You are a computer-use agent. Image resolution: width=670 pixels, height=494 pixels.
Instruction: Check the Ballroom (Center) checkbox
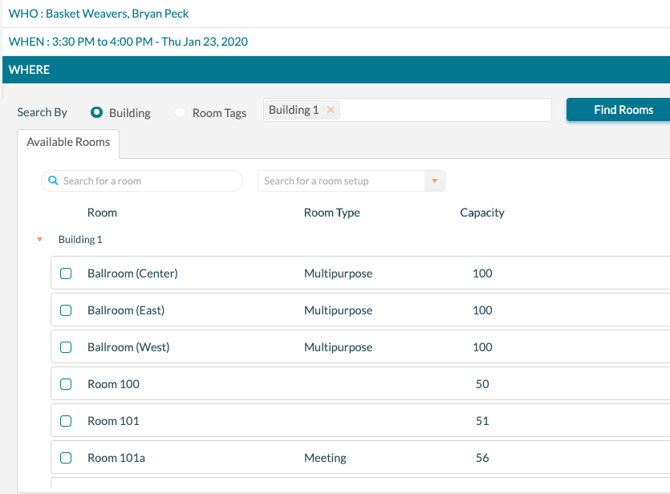[x=66, y=273]
